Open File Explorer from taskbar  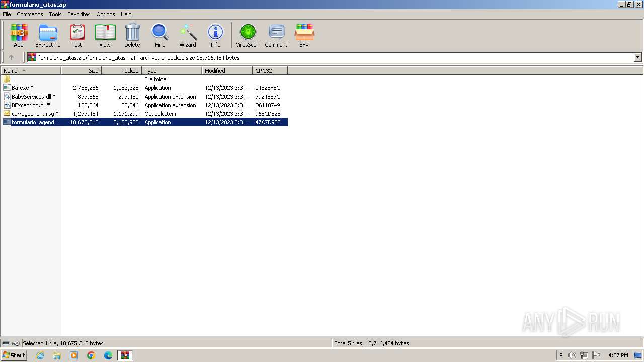click(57, 355)
